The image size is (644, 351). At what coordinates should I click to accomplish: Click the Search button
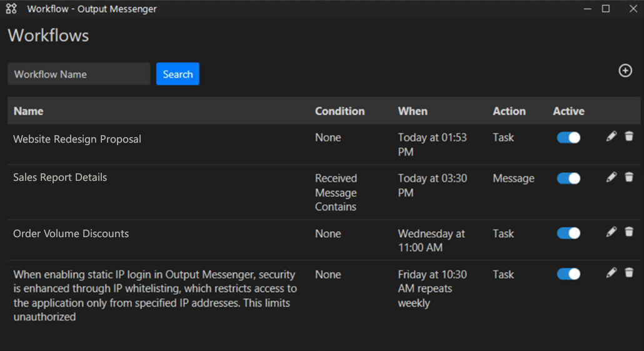[x=178, y=74]
